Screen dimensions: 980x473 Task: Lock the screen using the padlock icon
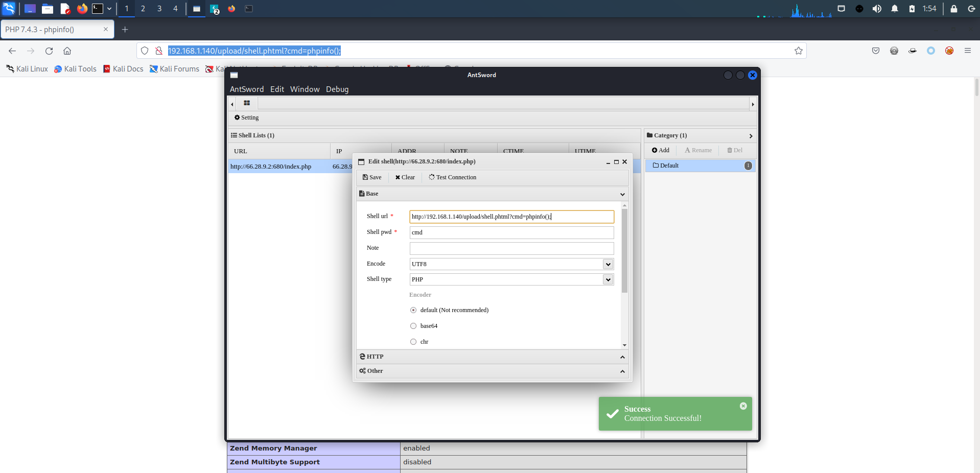point(954,9)
